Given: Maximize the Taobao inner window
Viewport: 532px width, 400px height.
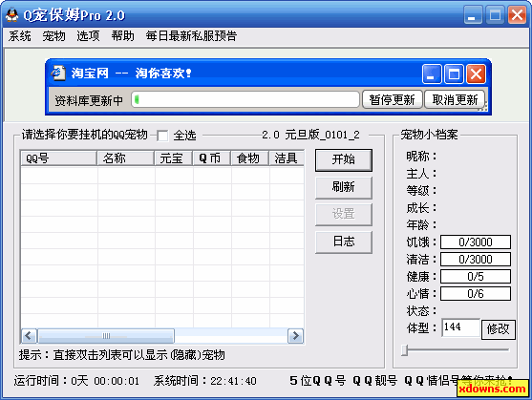Looking at the screenshot, I should click(454, 74).
